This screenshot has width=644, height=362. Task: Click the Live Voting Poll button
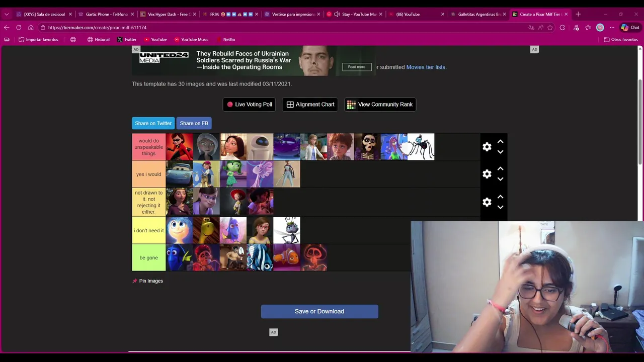coord(249,105)
